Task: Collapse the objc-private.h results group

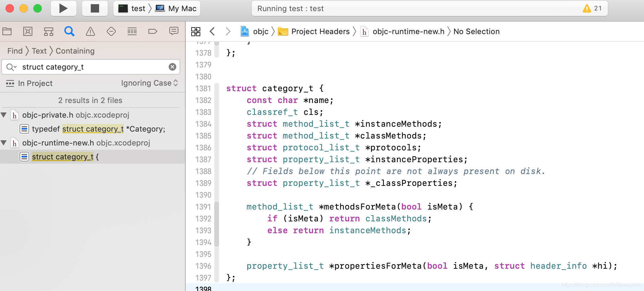Action: coord(4,115)
